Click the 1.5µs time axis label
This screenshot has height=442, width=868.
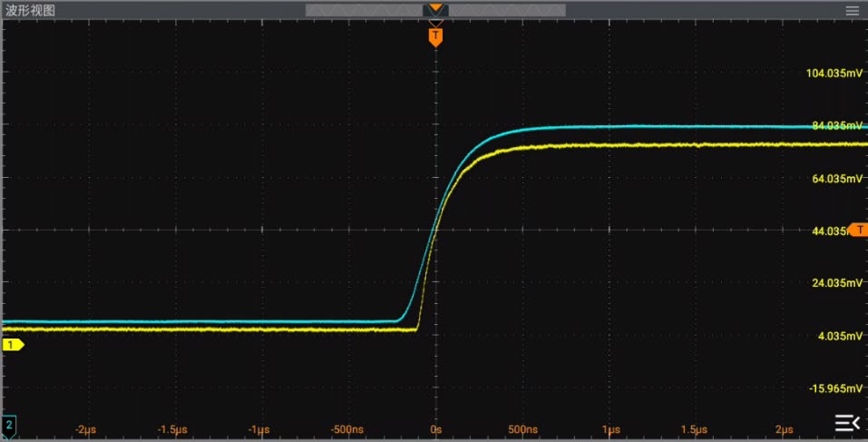coord(694,429)
